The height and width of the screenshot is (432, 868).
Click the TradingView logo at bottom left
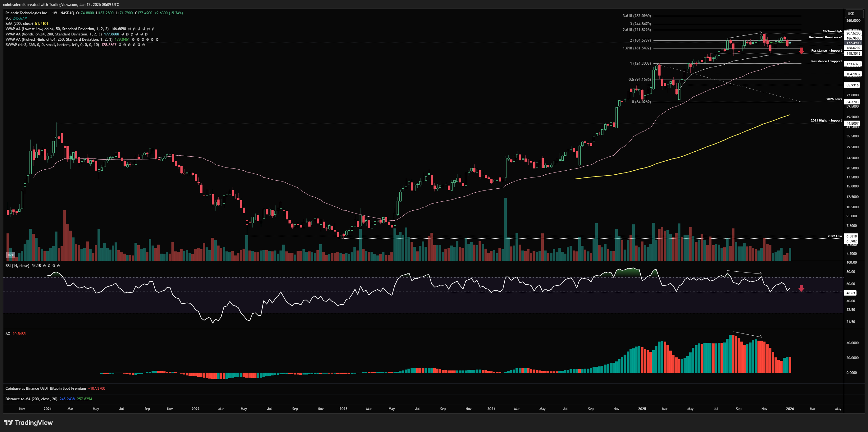click(x=28, y=423)
